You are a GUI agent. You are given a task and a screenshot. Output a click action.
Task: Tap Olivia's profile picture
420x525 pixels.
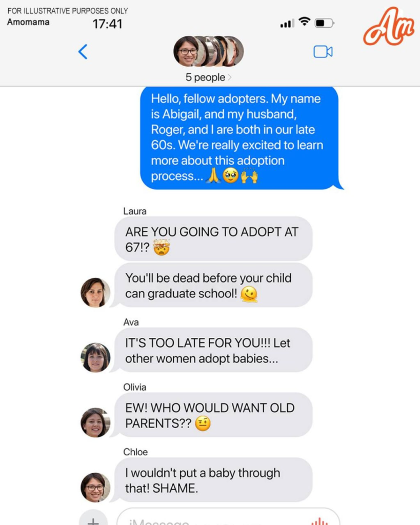click(95, 422)
